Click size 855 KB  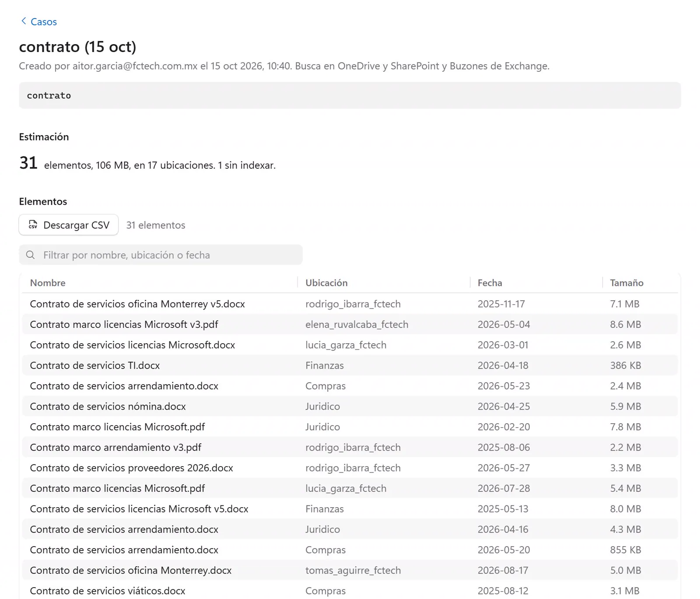pyautogui.click(x=626, y=550)
